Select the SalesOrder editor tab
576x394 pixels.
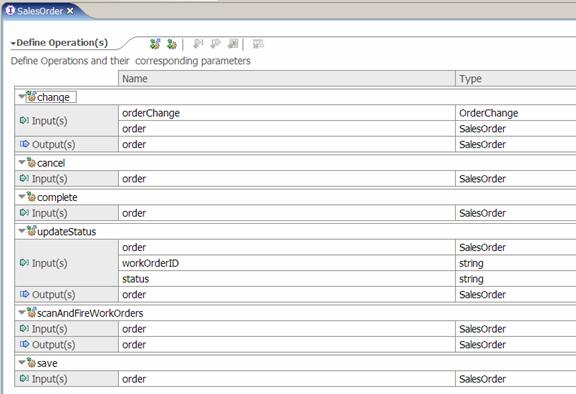[x=40, y=11]
